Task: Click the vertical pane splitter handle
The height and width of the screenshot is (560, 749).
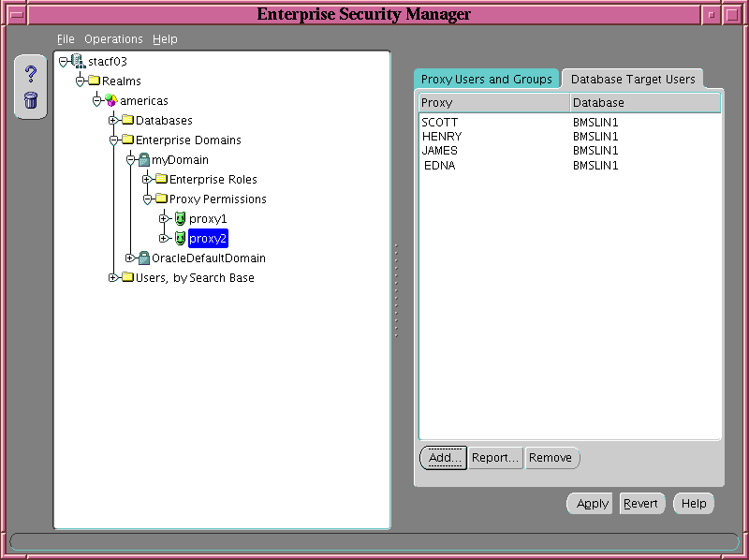Action: [396, 290]
